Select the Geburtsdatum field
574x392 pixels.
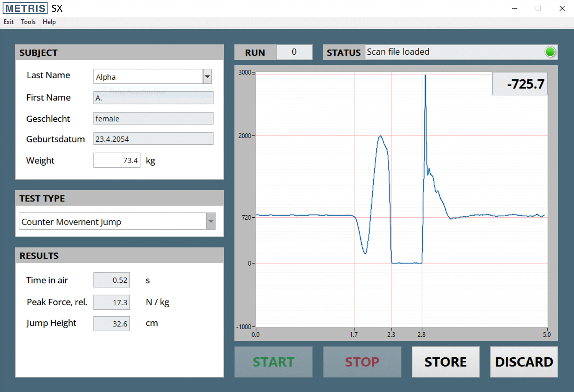point(153,139)
